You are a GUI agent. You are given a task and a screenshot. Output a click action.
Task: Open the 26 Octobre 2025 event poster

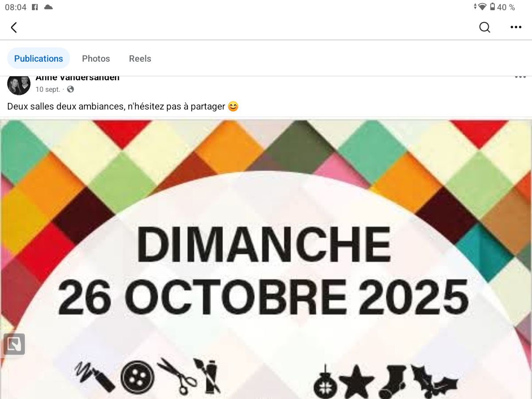(266, 259)
